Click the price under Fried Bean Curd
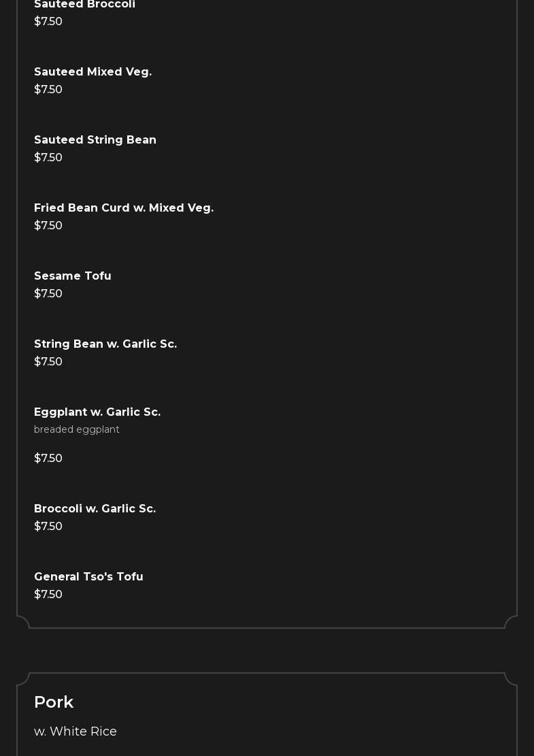This screenshot has height=756, width=534. 48,226
